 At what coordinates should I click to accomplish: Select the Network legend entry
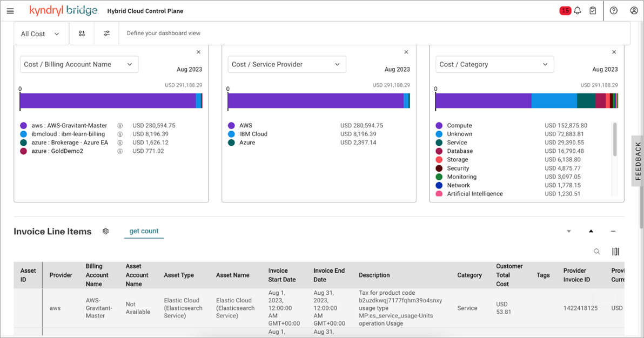point(458,185)
